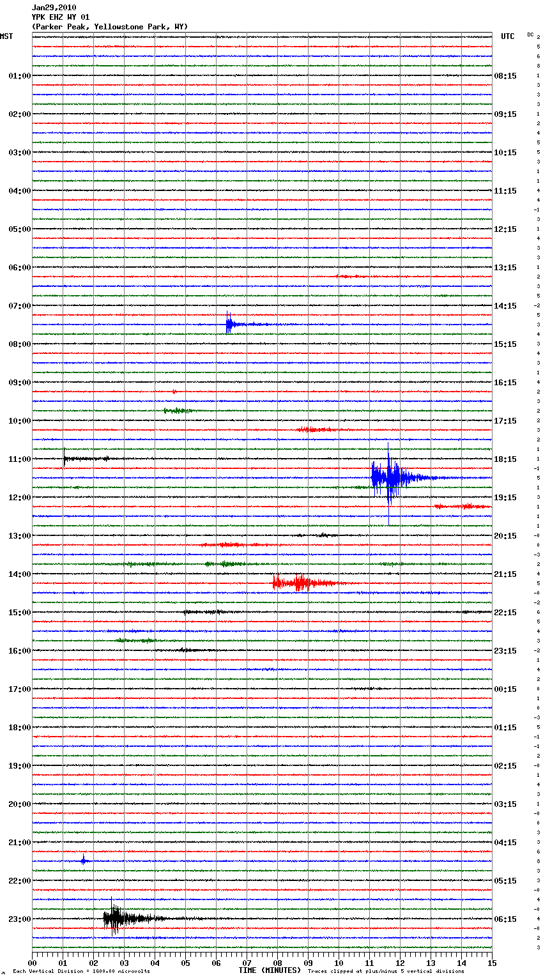Select the DC column header
The height and width of the screenshot is (980, 543).
(x=530, y=34)
